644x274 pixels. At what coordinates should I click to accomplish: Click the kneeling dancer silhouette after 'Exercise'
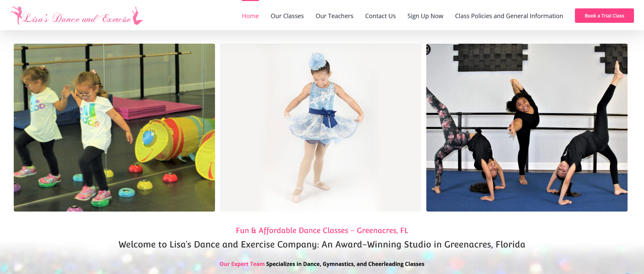click(137, 16)
